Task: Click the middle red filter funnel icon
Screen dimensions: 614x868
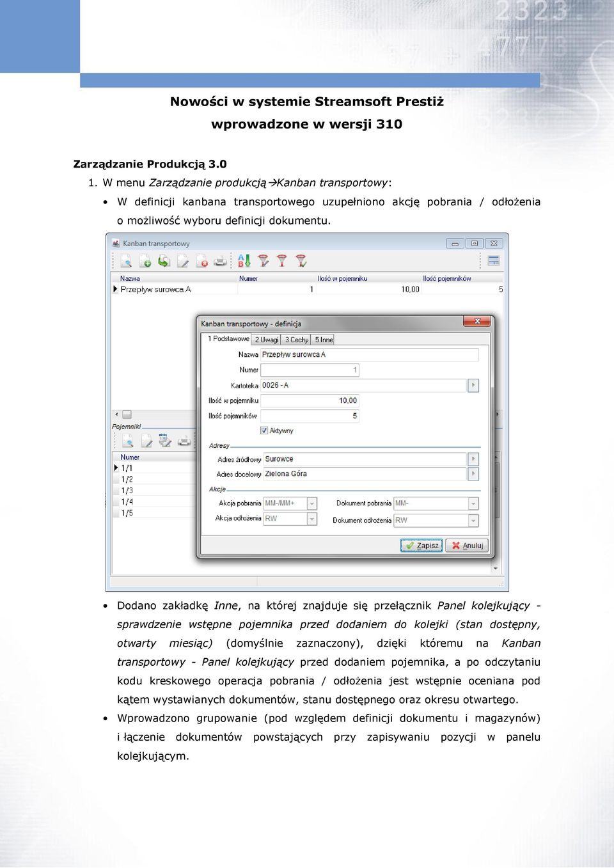Action: pos(282,261)
